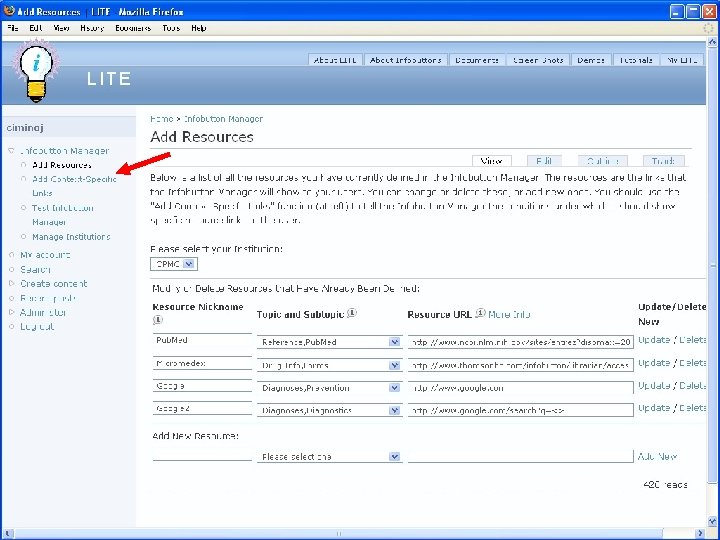Image resolution: width=720 pixels, height=540 pixels.
Task: Open Add Resources in the sidebar
Action: [62, 165]
